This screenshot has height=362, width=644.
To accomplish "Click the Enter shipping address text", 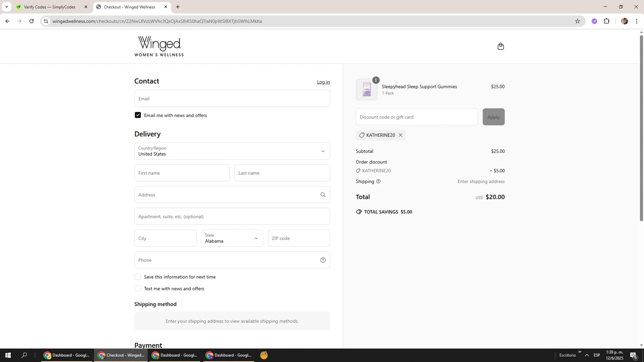I will tap(481, 181).
